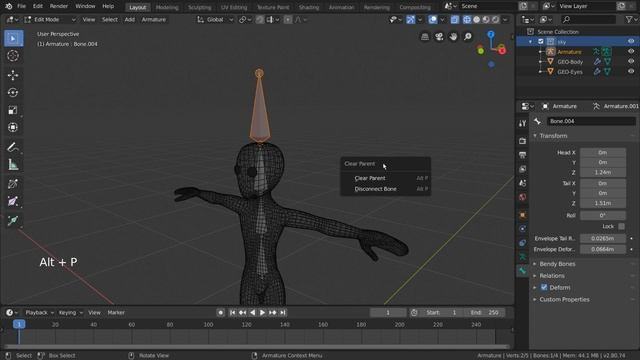Expand the Custom Properties panel
Image resolution: width=640 pixels, height=360 pixels.
(564, 300)
